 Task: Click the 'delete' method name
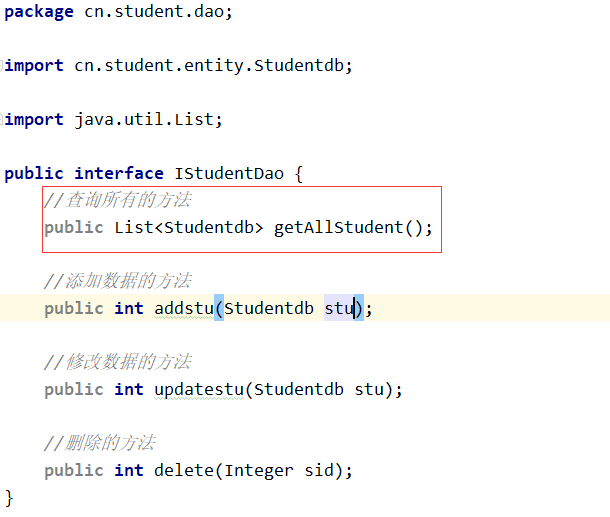pyautogui.click(x=184, y=470)
